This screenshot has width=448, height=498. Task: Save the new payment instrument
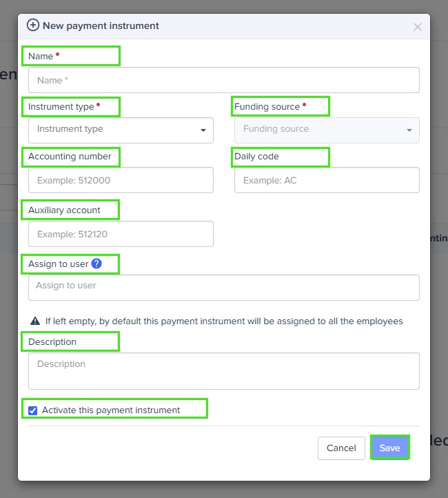pyautogui.click(x=390, y=448)
